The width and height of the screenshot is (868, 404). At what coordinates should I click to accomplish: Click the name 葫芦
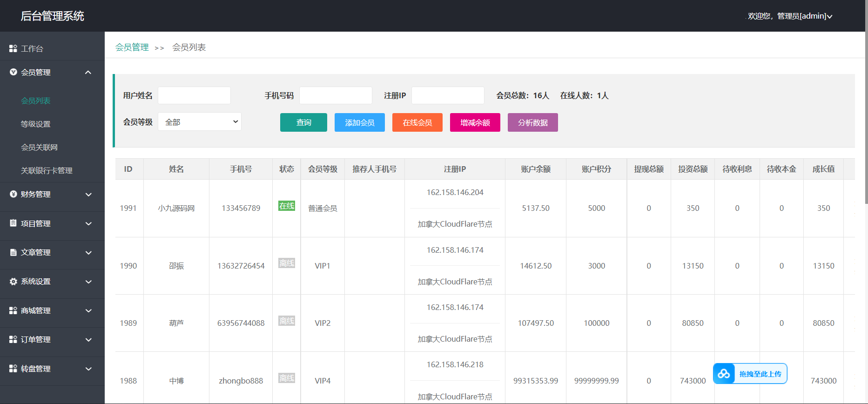point(176,323)
